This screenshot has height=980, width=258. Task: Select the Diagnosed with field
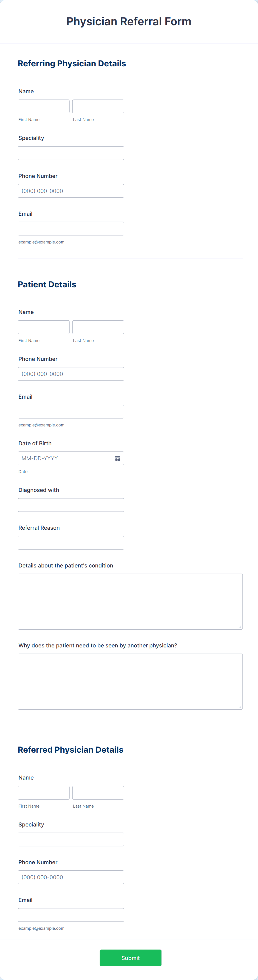(71, 505)
